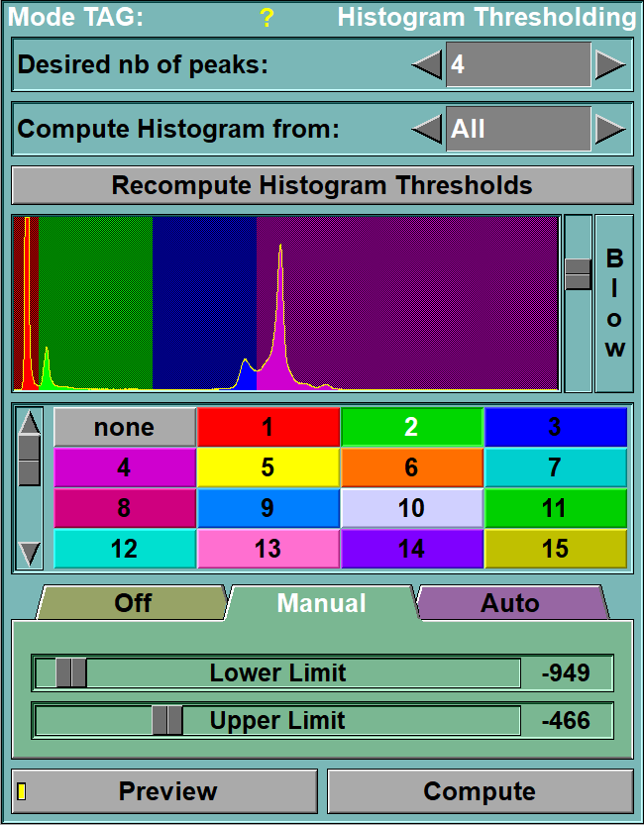644x825 pixels.
Task: Click the Compute button
Action: [x=481, y=791]
